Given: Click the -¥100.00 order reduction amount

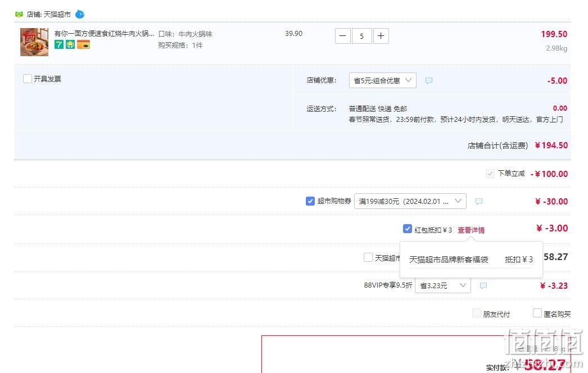Looking at the screenshot, I should coord(549,174).
